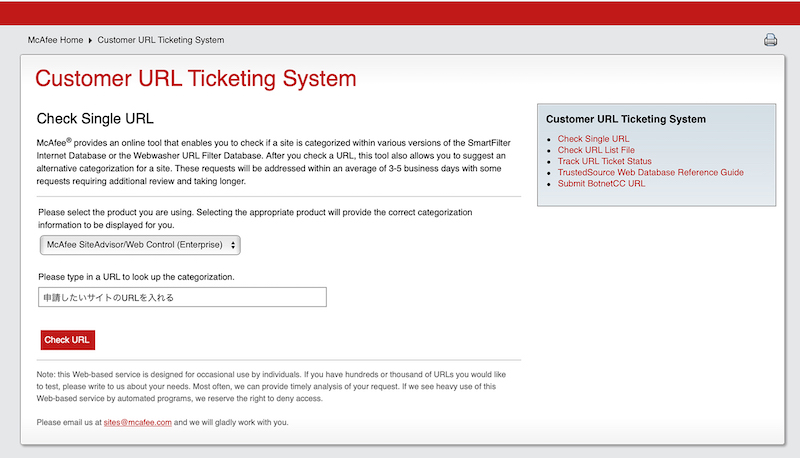Image resolution: width=800 pixels, height=458 pixels.
Task: Open the McAfee Home breadcrumb link
Action: point(55,40)
